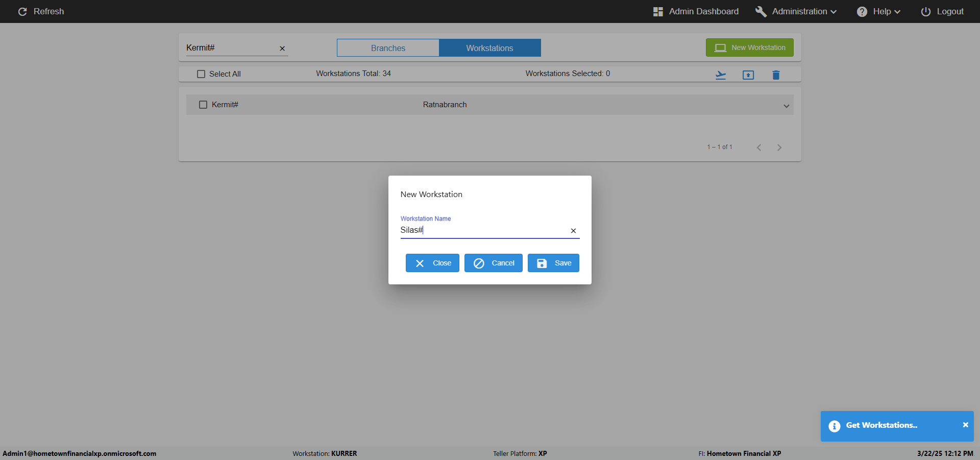Click the info icon in the Get Workstations toast
This screenshot has width=980, height=460.
[x=835, y=426]
